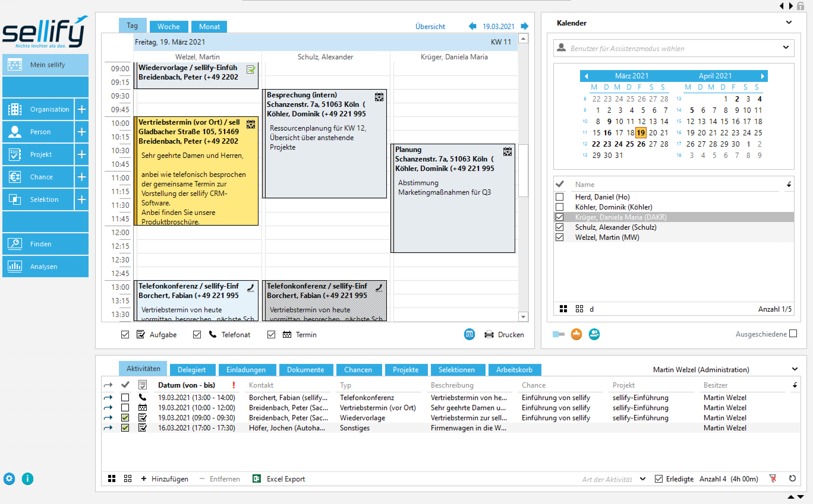This screenshot has height=504, width=813.
Task: Click the clear filter icon in activities
Action: [x=773, y=479]
